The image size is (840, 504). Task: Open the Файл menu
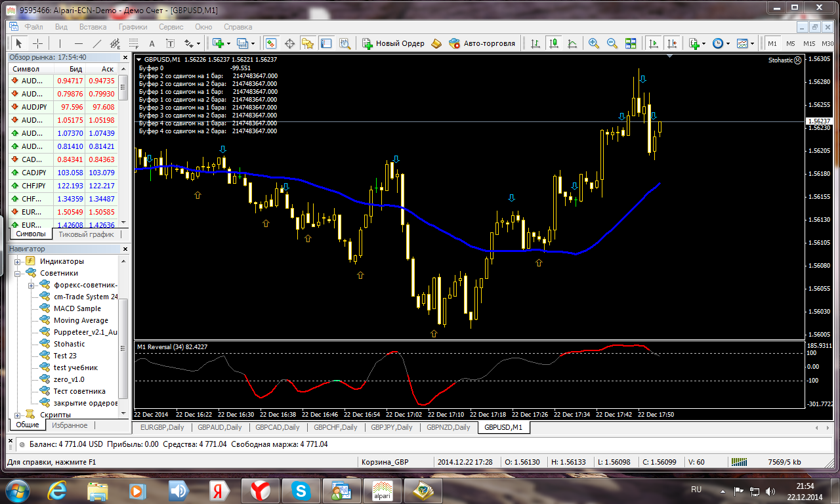tap(34, 27)
